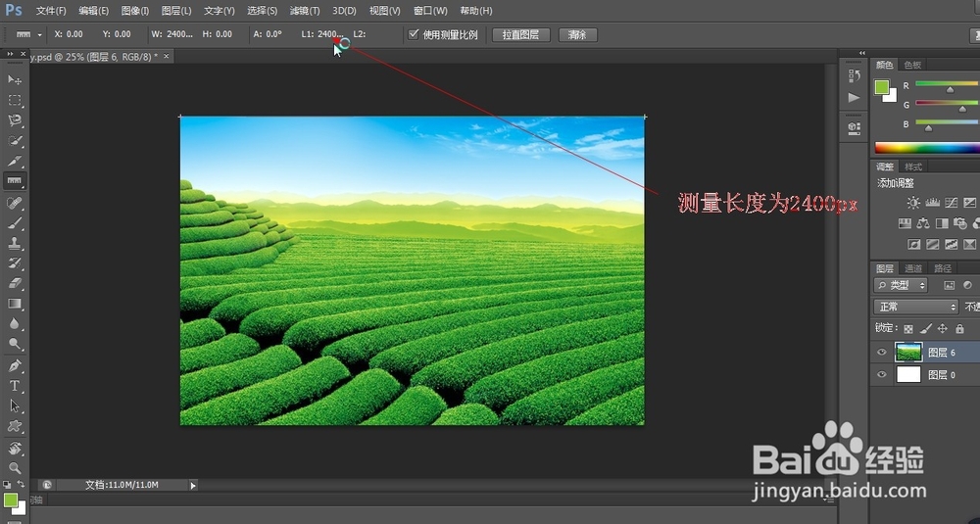Add Invert adjustment icon
Viewport: 980px width, 524px height.
(x=913, y=244)
